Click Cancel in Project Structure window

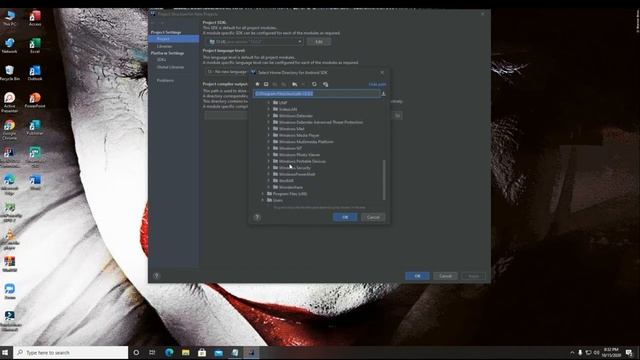coord(445,276)
